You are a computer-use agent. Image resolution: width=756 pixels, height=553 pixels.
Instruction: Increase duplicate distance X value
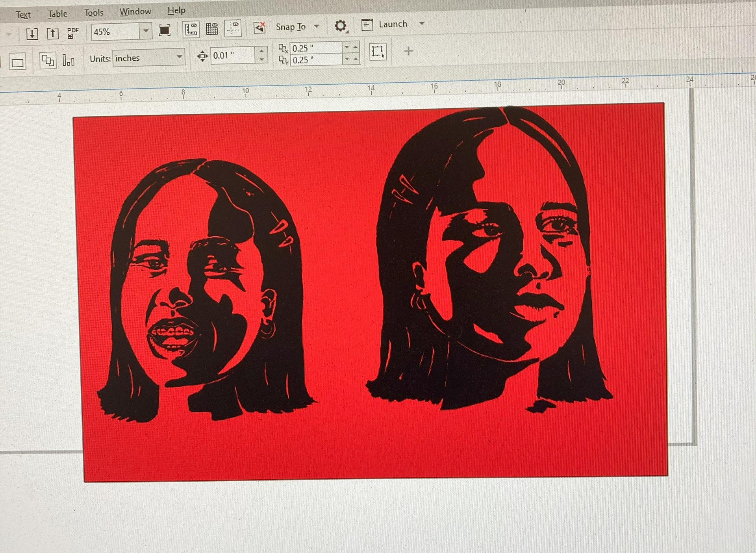[356, 46]
